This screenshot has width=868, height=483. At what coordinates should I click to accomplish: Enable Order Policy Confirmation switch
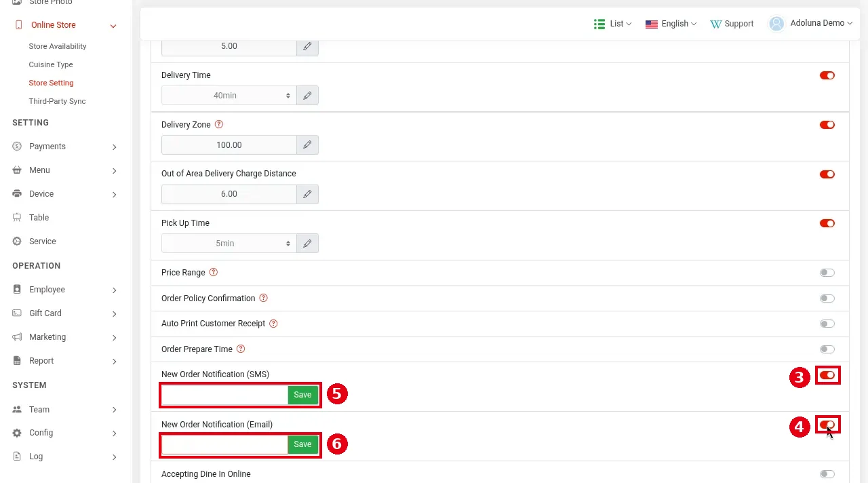click(x=827, y=298)
